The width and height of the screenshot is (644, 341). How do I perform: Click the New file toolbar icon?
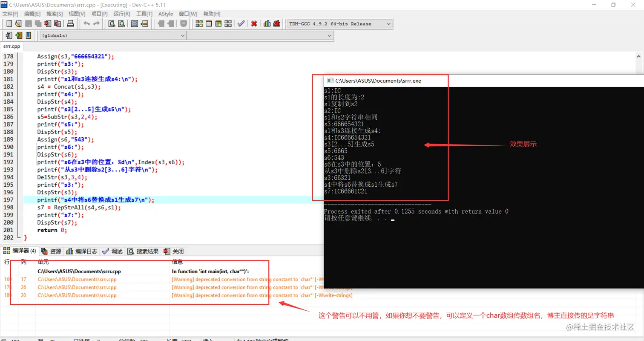[x=9, y=24]
